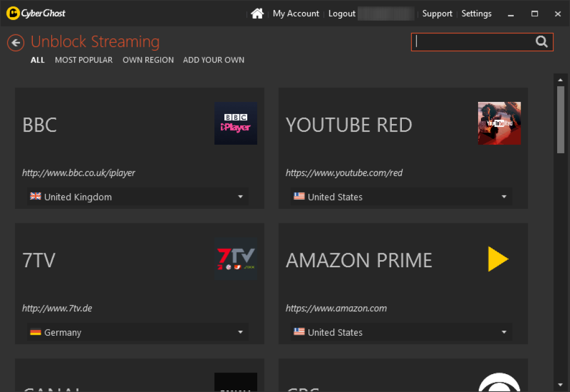Select the ALL filter tab
Image resolution: width=570 pixels, height=392 pixels.
click(x=37, y=60)
